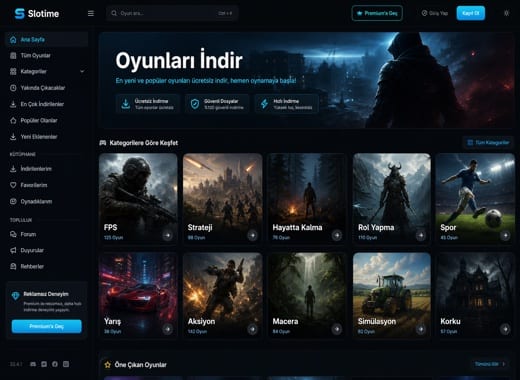Click the grid icon beside Kategoriler
This screenshot has height=380, width=520.
point(13,72)
